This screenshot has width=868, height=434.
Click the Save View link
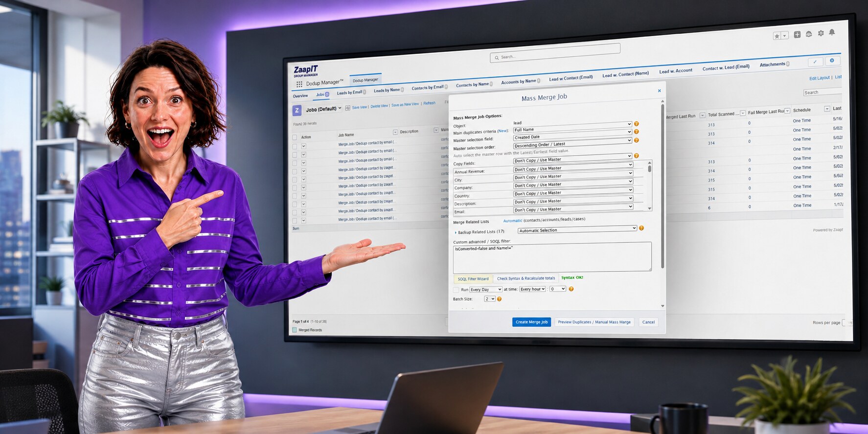point(359,107)
